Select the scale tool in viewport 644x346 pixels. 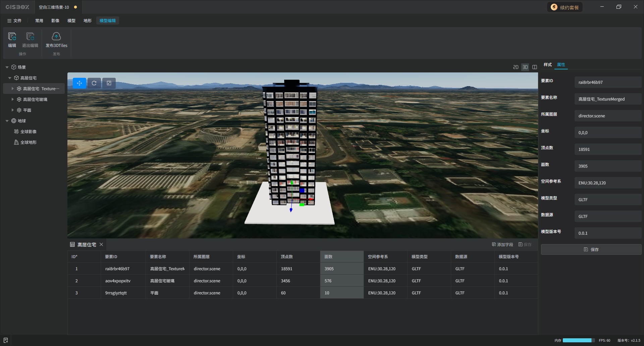pos(109,83)
